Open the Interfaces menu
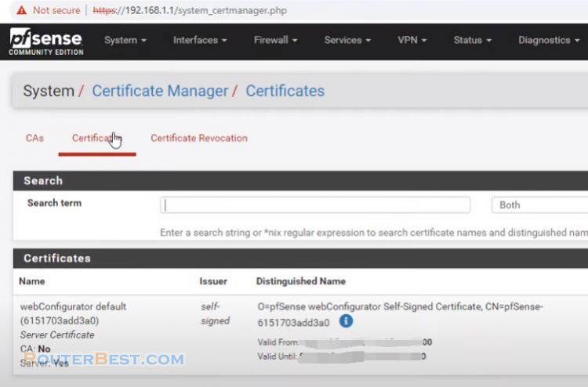The image size is (588, 387). [200, 40]
